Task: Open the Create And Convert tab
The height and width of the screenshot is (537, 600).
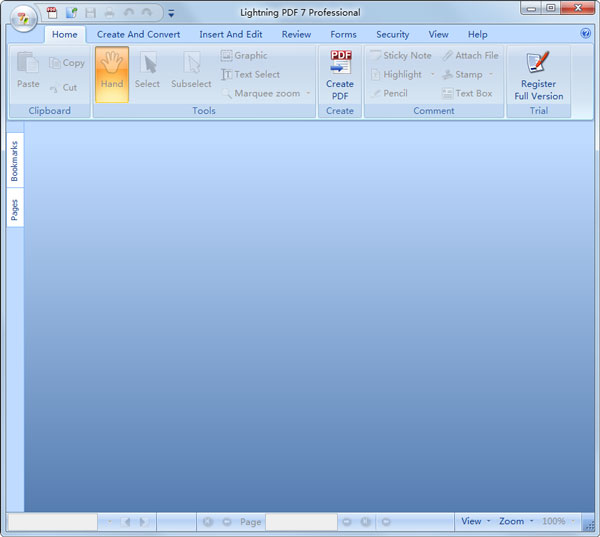Action: [138, 34]
